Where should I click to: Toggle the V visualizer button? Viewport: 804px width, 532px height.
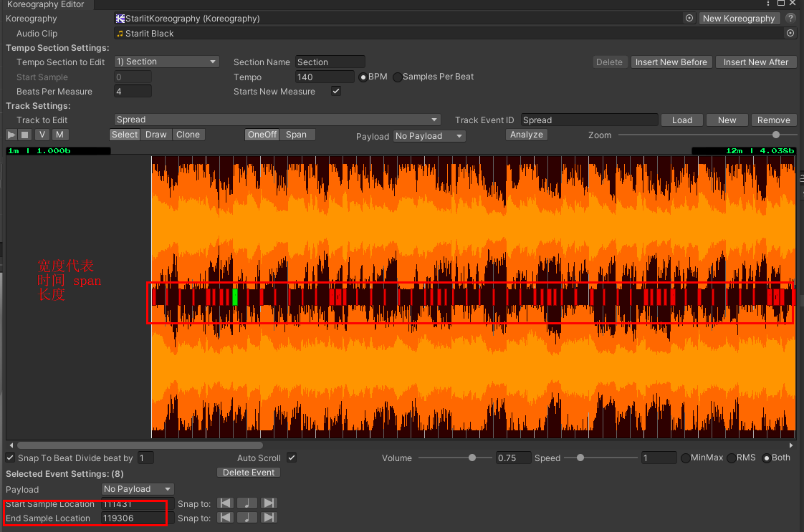[x=42, y=135]
